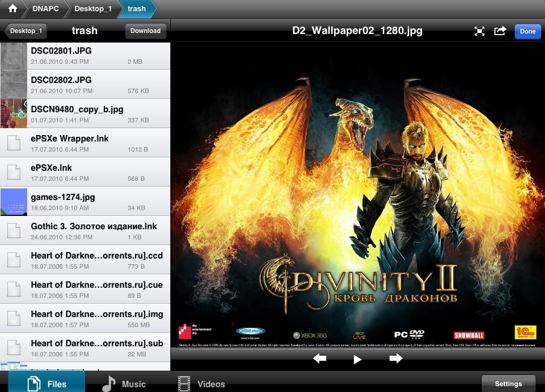Start the slideshow with the play button
This screenshot has width=545, height=392.
pos(357,360)
